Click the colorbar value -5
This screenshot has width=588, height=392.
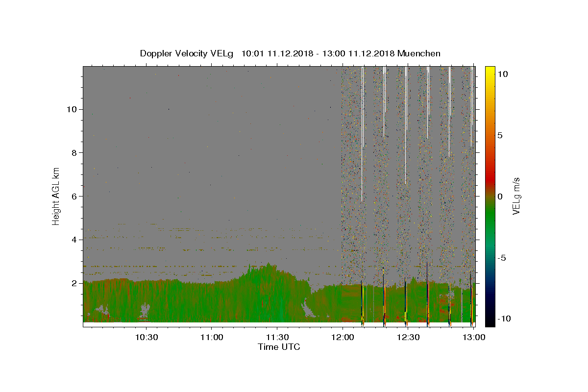click(x=502, y=258)
